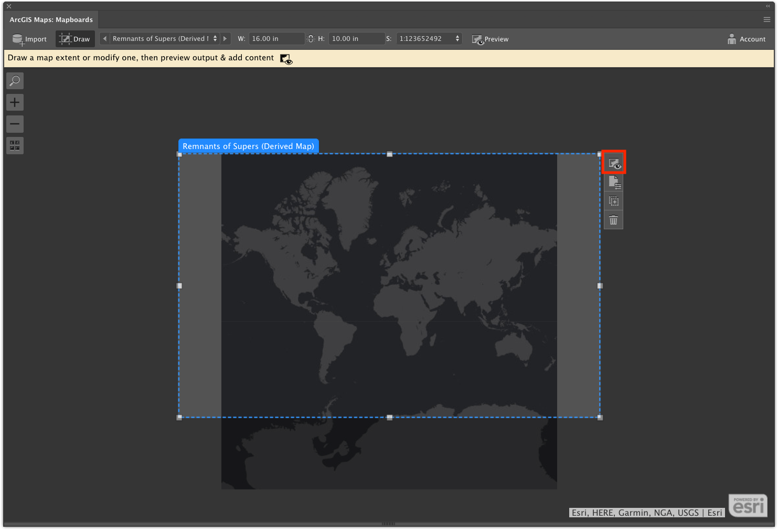778x532 pixels.
Task: Click the bottom-middle extent handle
Action: (x=390, y=418)
